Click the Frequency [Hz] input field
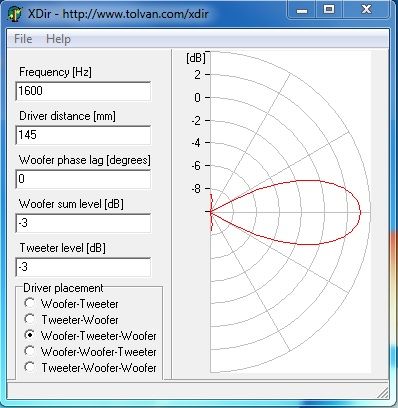Screen dimensions: 398x408 [x=83, y=91]
